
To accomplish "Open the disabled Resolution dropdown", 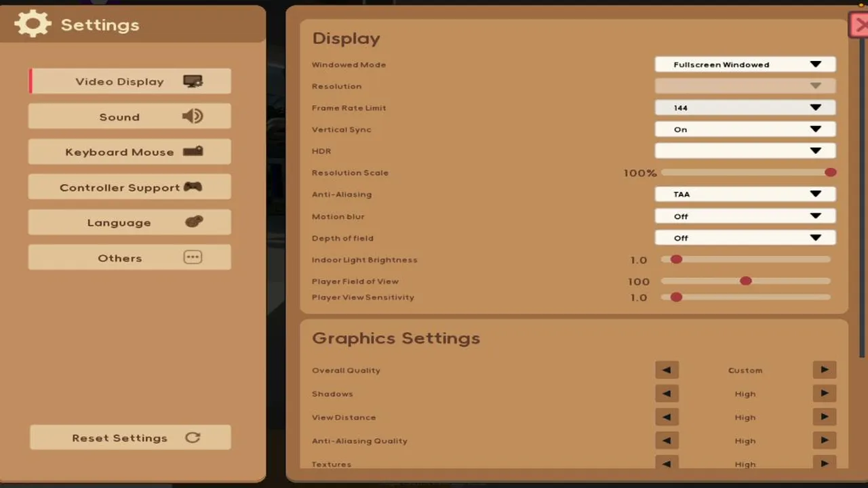I will coord(745,86).
